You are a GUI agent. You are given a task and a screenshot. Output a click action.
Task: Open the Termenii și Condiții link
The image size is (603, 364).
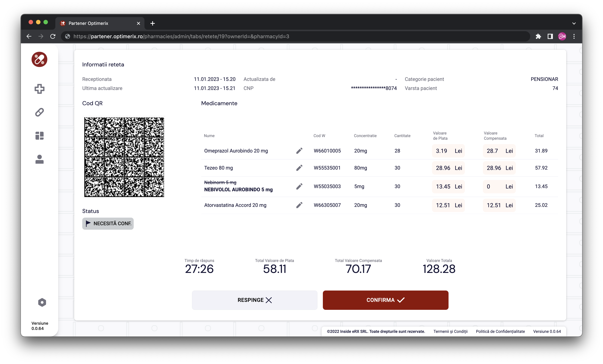(x=450, y=331)
